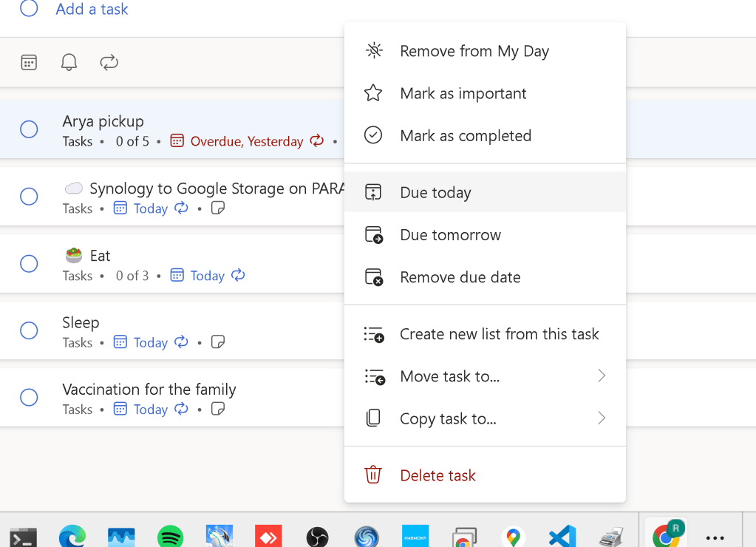Click the Synology to Google Storage task title
Viewport: 756px width, 547px height.
(217, 188)
